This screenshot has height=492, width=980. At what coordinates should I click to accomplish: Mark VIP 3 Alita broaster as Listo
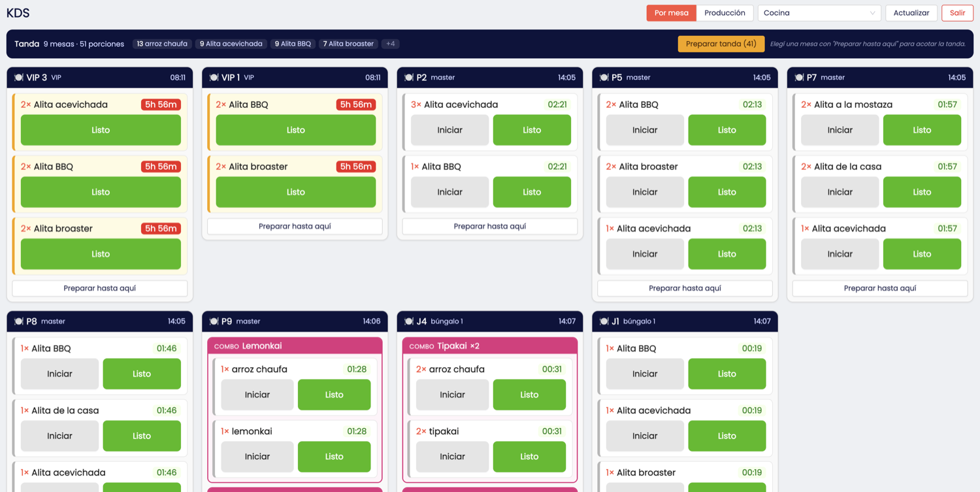(101, 254)
